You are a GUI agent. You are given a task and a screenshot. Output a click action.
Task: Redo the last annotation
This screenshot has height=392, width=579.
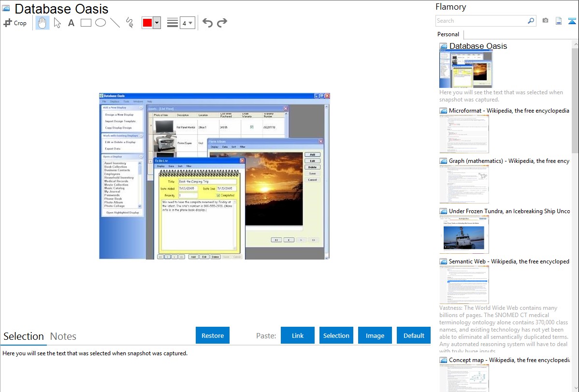click(x=222, y=23)
